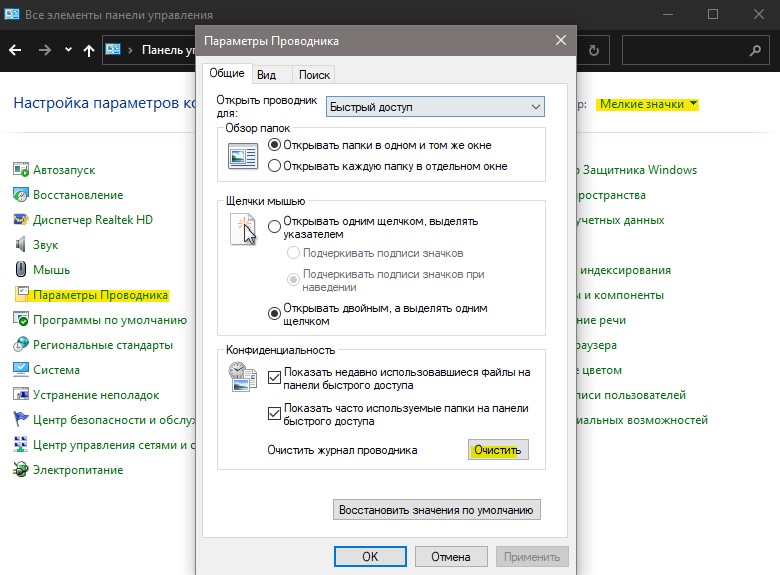Open the Система link
This screenshot has width=780, height=575.
pyautogui.click(x=56, y=370)
